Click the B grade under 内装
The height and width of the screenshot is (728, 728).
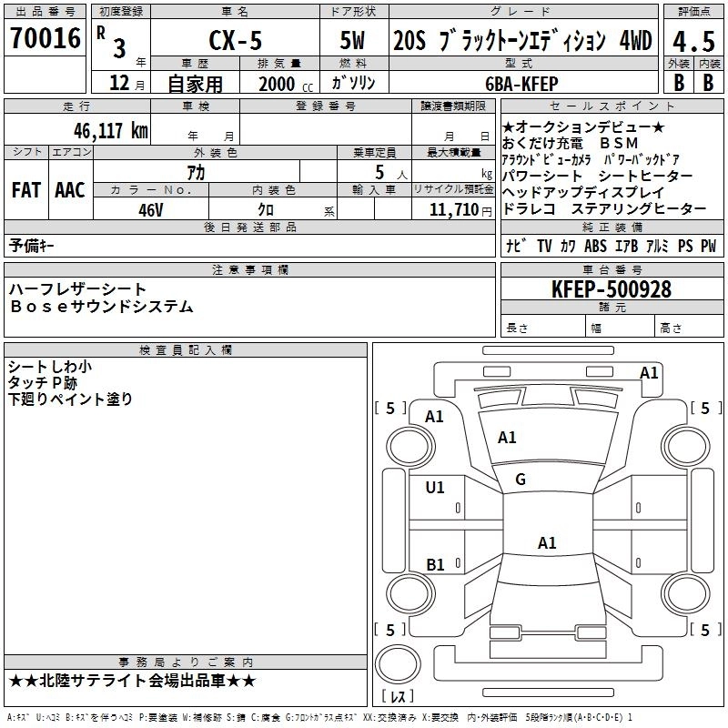click(708, 83)
